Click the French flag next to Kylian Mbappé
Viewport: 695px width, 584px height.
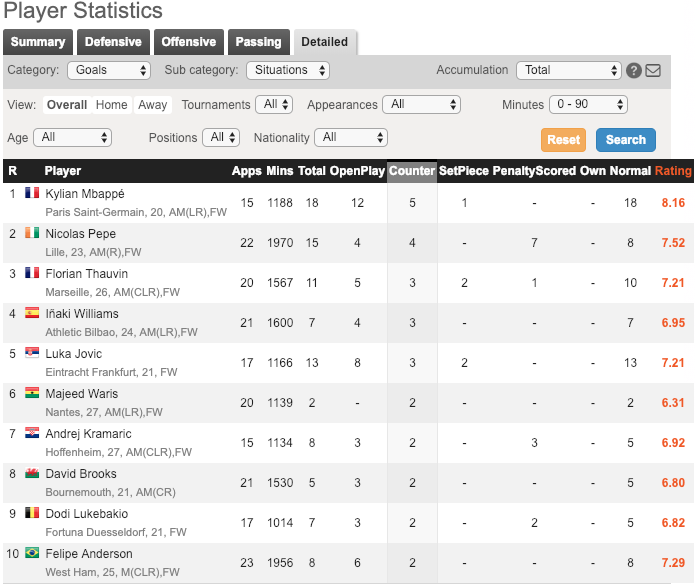click(x=32, y=194)
